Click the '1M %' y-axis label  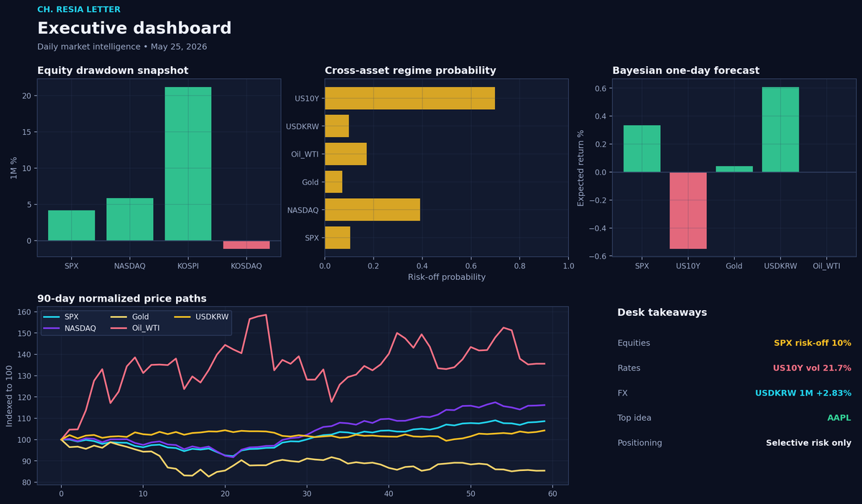(14, 167)
